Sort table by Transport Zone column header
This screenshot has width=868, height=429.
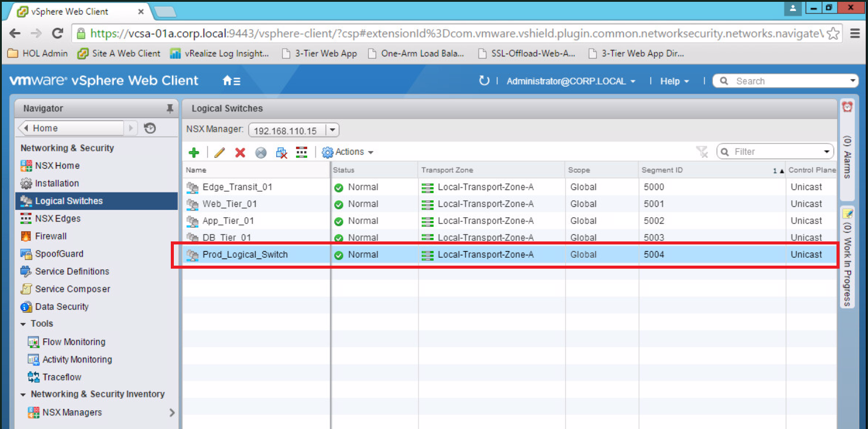tap(492, 170)
